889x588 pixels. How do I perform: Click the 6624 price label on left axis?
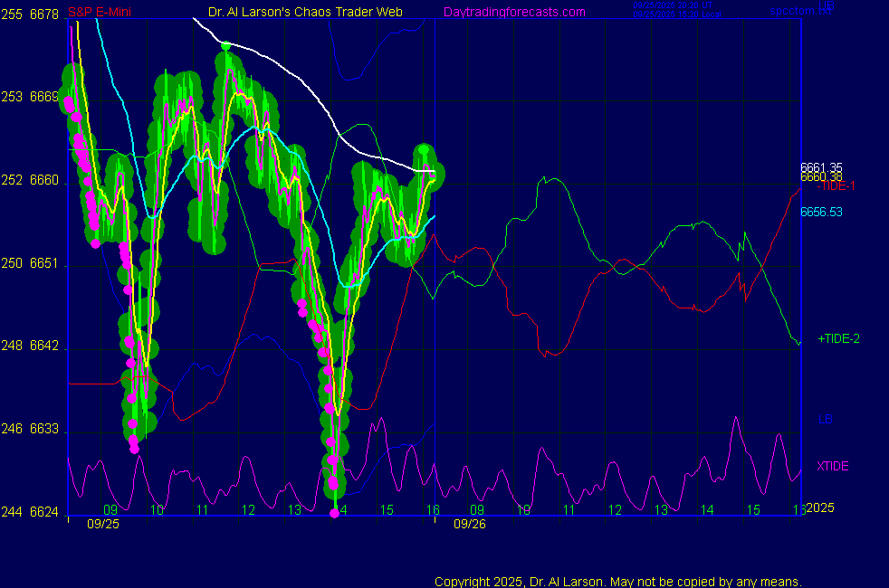coord(43,512)
